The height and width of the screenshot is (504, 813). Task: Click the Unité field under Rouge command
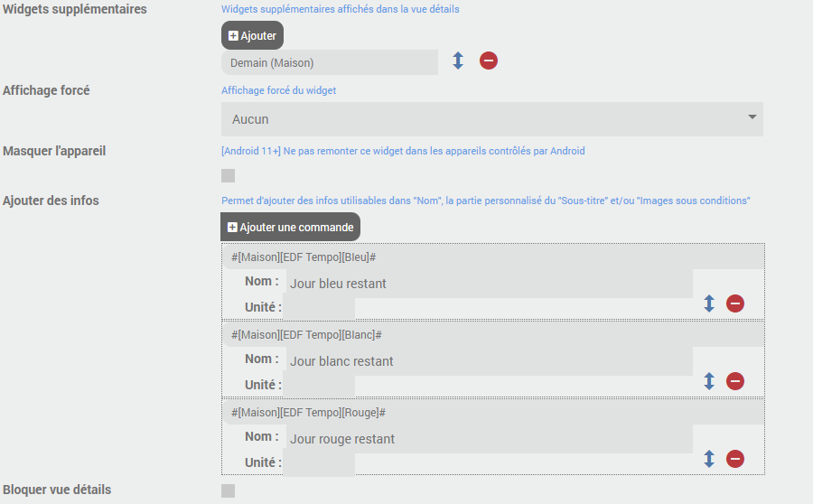pyautogui.click(x=319, y=463)
